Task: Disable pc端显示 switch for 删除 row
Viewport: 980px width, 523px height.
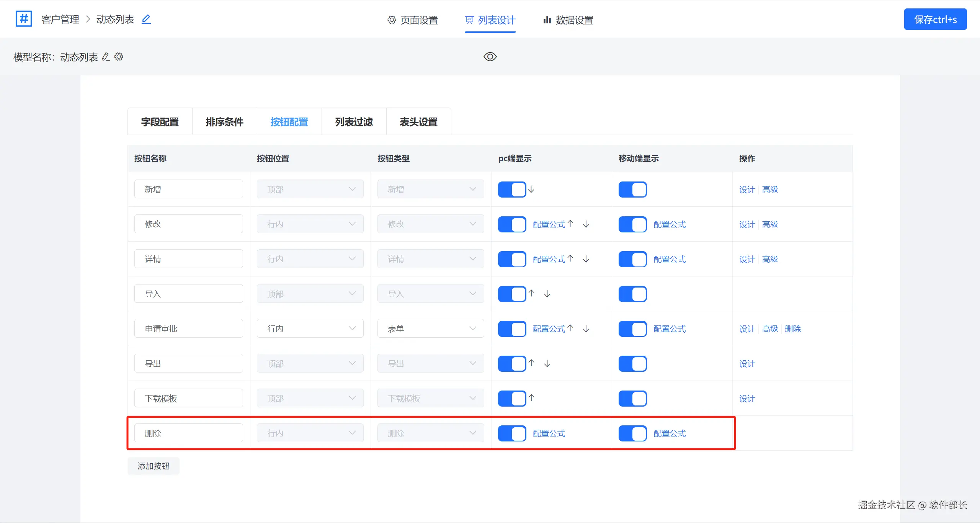Action: [x=512, y=433]
